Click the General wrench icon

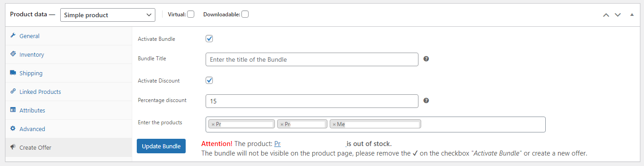(13, 36)
